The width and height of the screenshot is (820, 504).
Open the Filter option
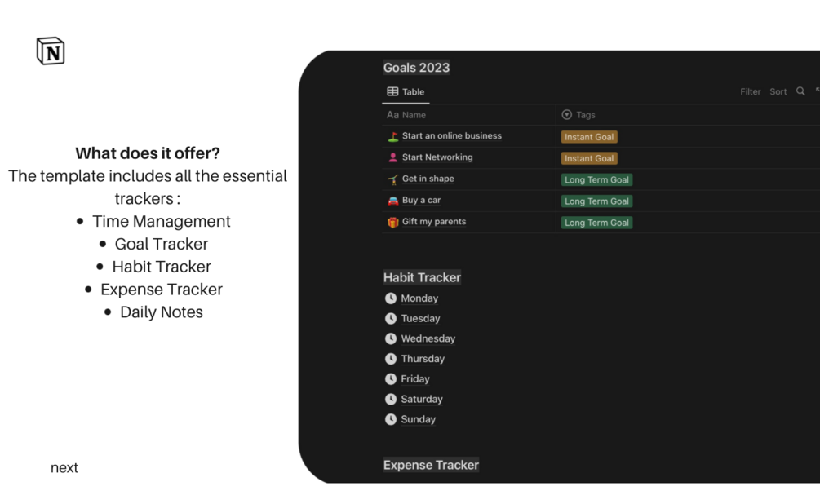tap(750, 92)
